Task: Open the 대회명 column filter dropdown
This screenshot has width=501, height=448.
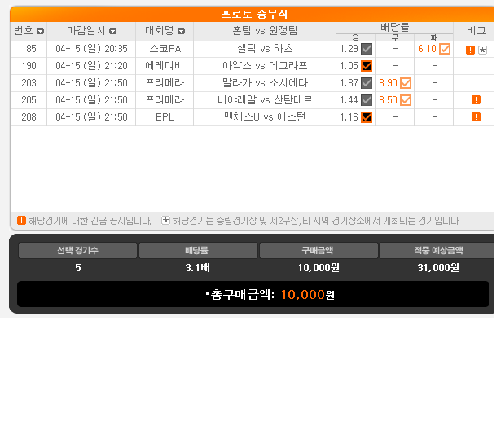Action: tap(181, 31)
